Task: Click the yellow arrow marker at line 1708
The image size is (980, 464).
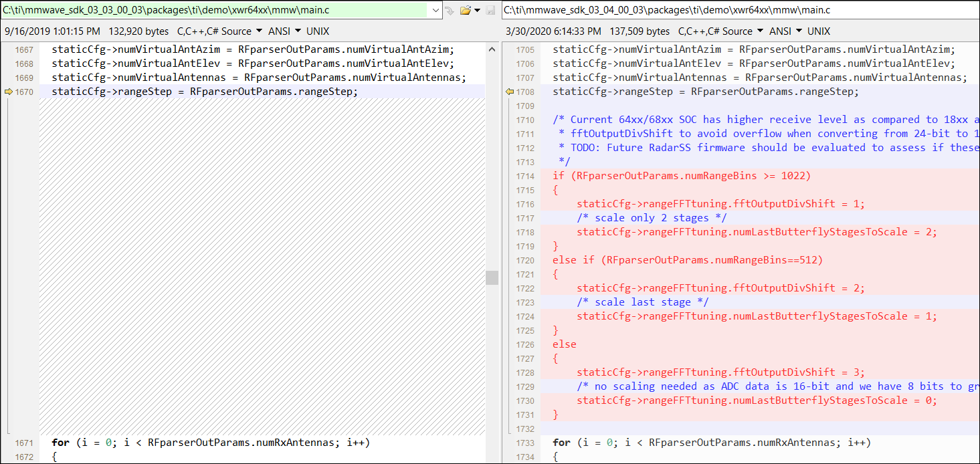Action: click(x=509, y=92)
